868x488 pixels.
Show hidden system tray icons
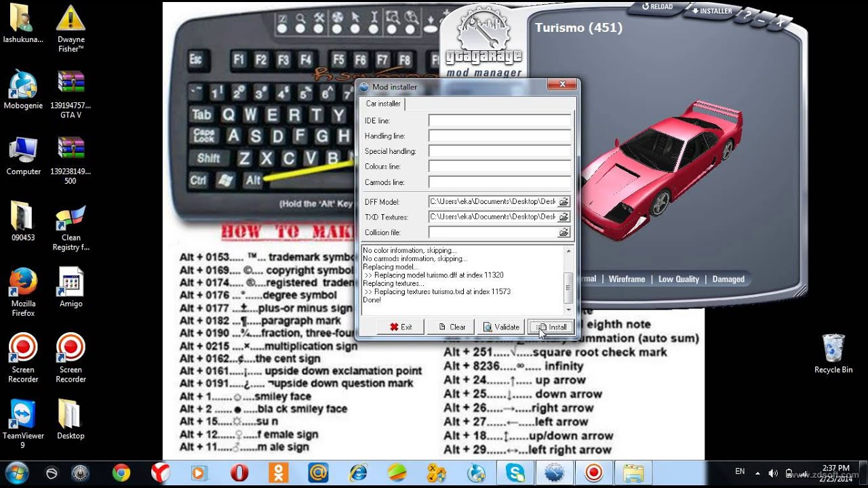757,472
